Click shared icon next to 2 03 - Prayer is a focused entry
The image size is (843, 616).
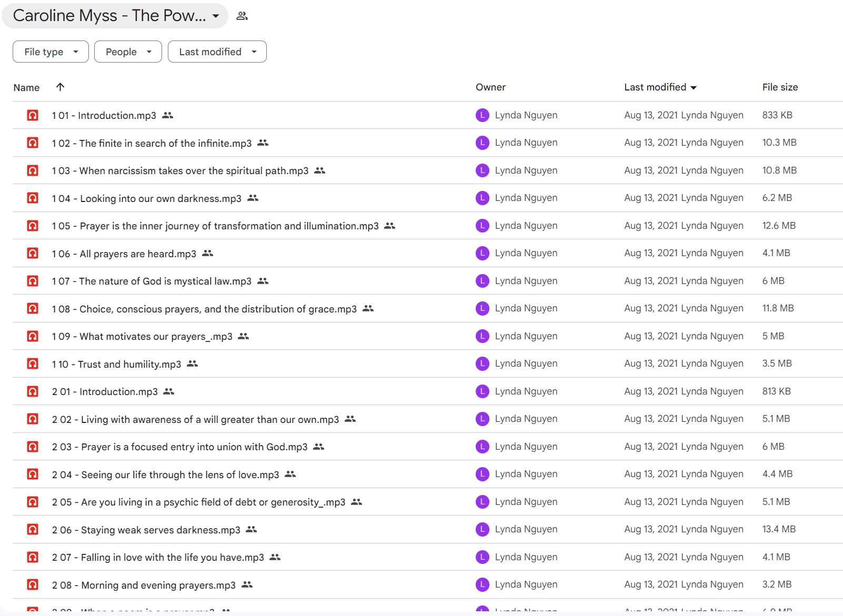318,447
